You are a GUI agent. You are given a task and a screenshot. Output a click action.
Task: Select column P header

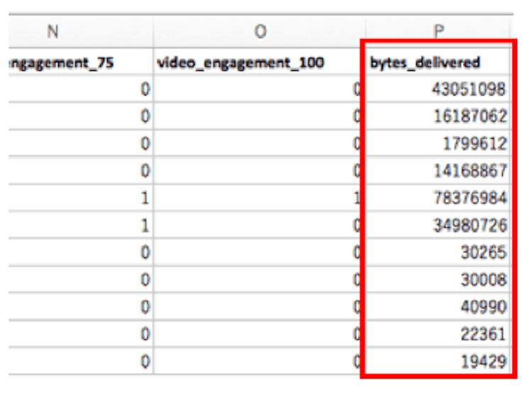436,33
